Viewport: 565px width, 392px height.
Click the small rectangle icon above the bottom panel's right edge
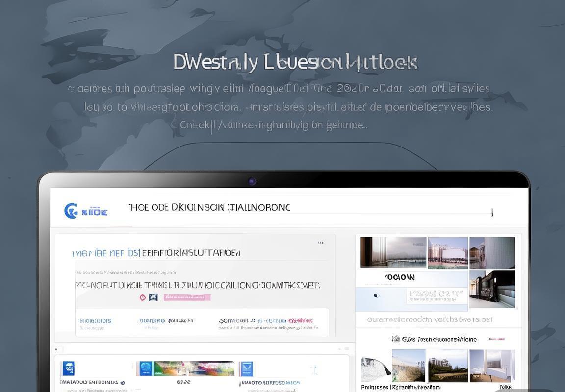point(347,349)
